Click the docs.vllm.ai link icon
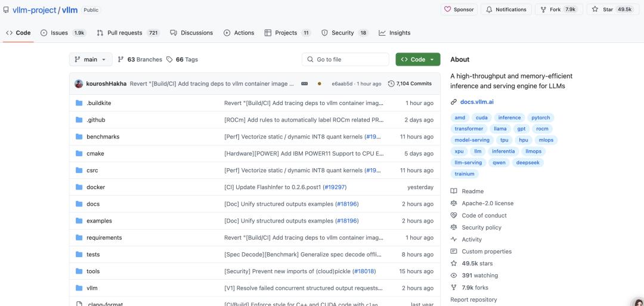 click(x=454, y=102)
